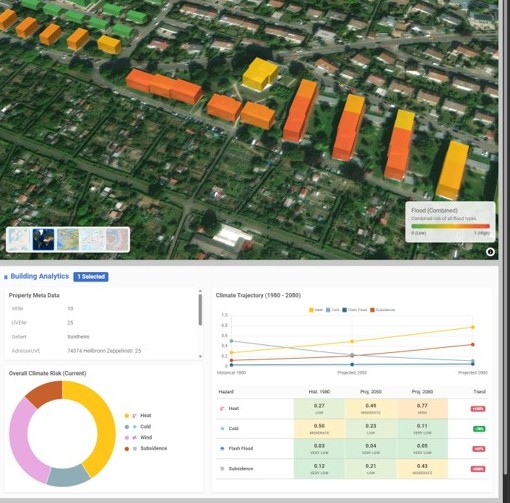Click the 'Sontheim' Gebiet value
The height and width of the screenshot is (503, 510).
click(x=78, y=337)
